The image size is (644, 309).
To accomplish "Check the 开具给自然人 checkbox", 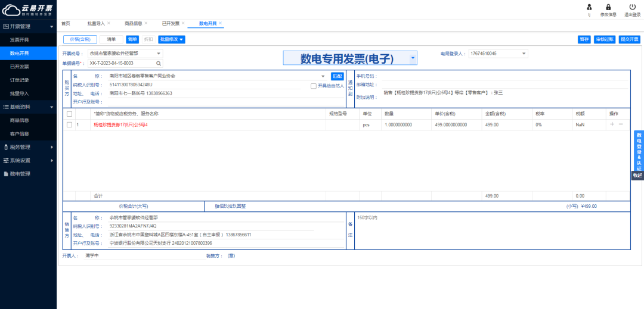I will coord(314,86).
